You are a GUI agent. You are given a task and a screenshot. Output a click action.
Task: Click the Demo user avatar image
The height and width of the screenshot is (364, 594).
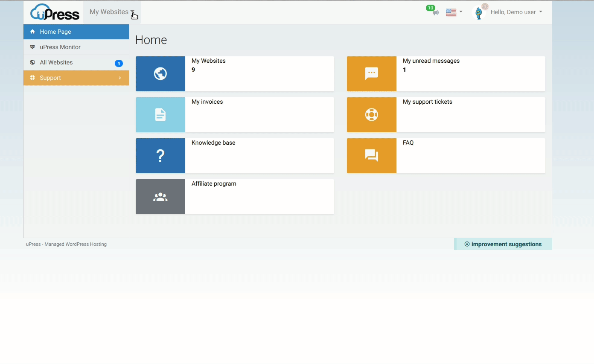point(479,13)
